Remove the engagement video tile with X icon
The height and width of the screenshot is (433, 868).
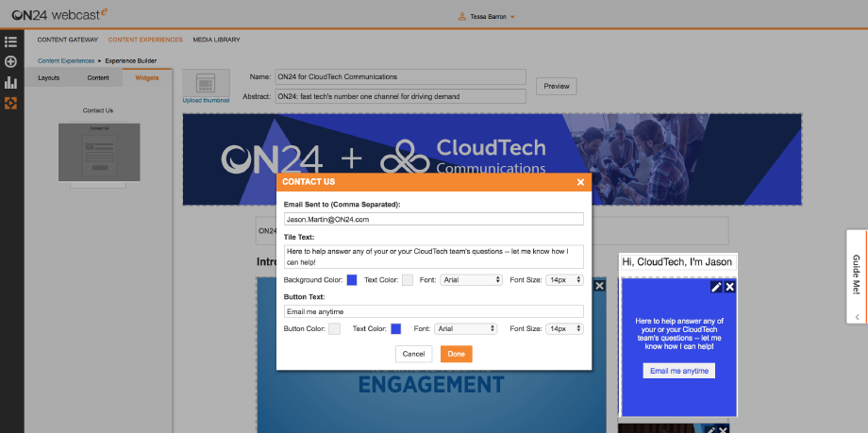click(599, 285)
